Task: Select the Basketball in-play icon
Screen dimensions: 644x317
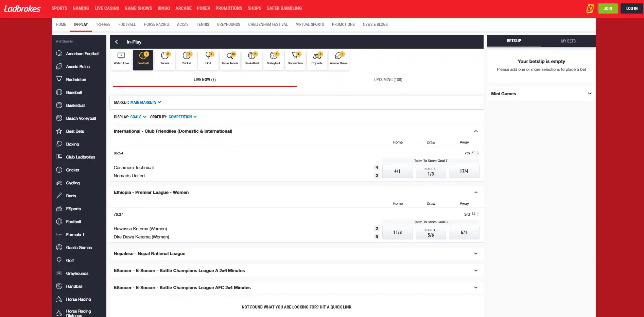Action: click(x=252, y=60)
